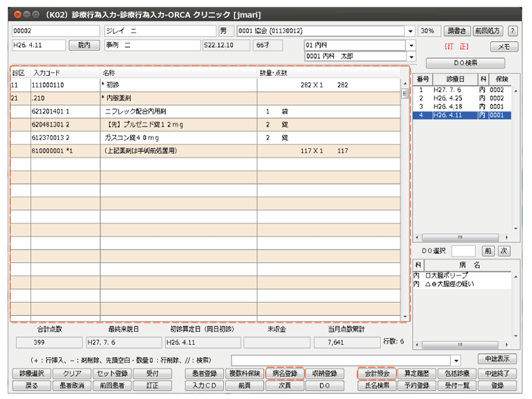532x399 pixels.
Task: Open help with the ? button
Action: click(x=512, y=31)
